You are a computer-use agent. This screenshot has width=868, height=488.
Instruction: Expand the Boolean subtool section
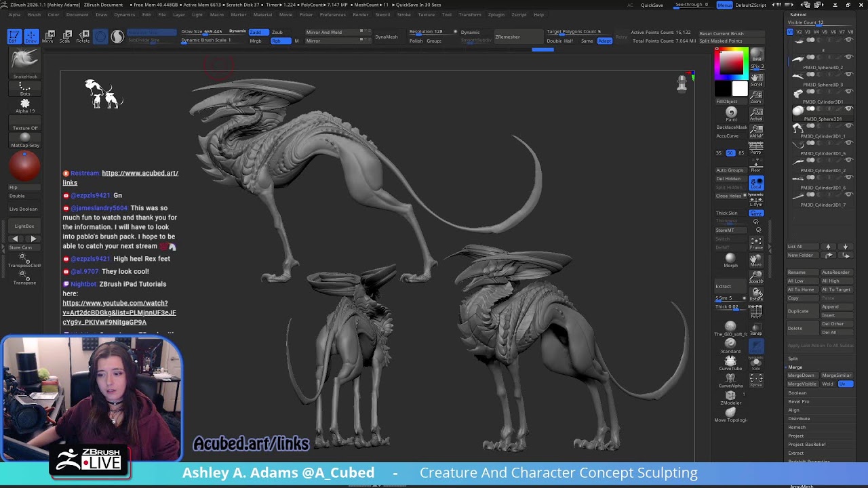[x=797, y=393]
